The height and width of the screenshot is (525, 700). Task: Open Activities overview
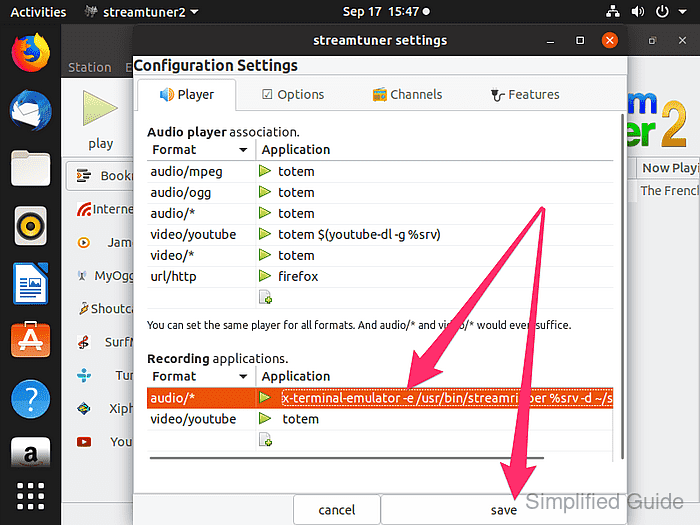point(38,12)
